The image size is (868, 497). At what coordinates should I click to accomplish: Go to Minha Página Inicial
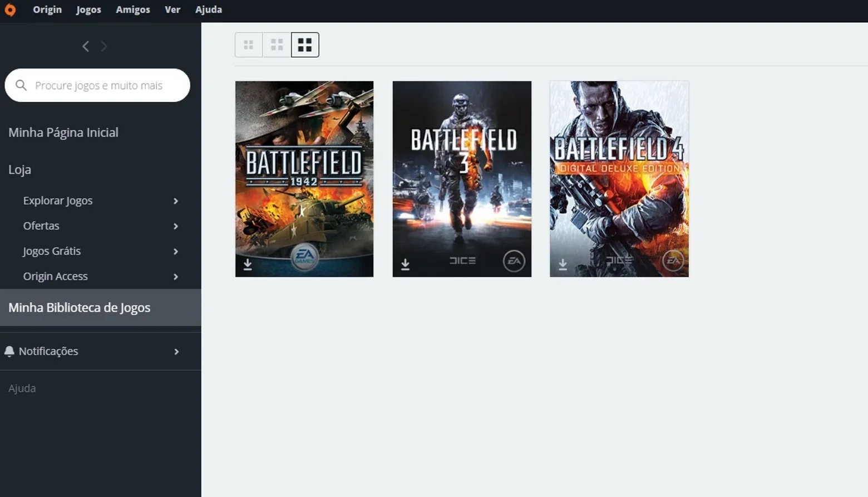pos(63,132)
